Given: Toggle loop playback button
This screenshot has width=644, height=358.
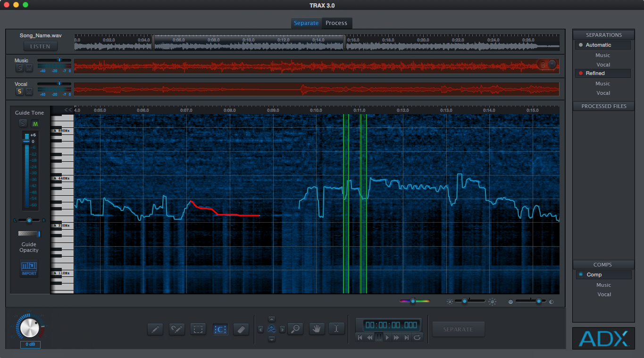Looking at the screenshot, I should (x=417, y=337).
